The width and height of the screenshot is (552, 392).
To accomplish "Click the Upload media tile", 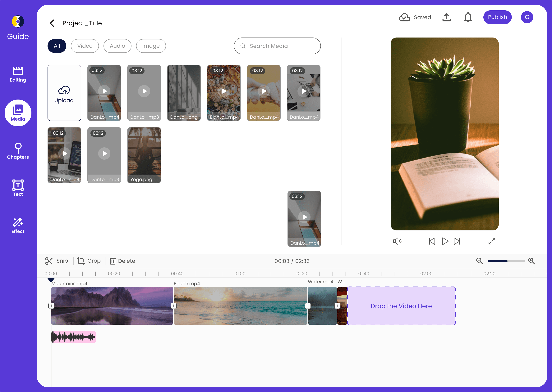I will click(x=64, y=93).
